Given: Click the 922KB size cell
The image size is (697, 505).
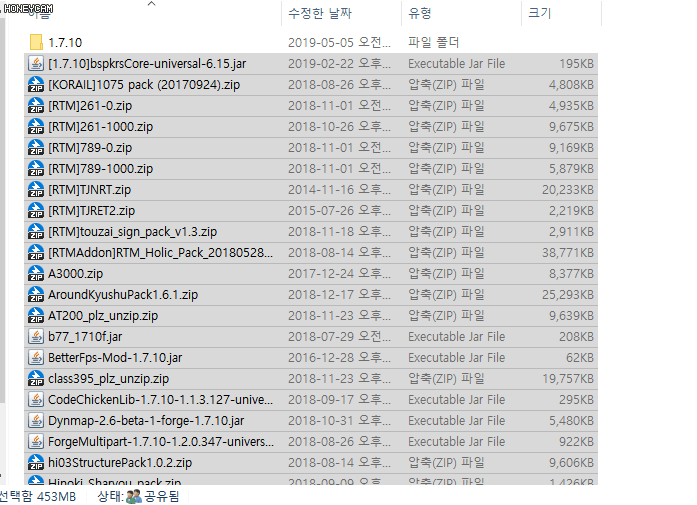Looking at the screenshot, I should point(577,441).
